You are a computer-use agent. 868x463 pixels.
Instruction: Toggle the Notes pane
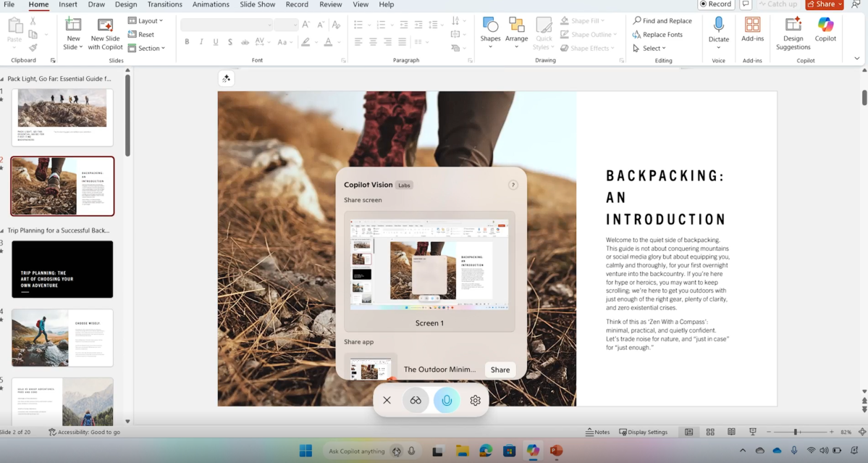[x=597, y=432]
